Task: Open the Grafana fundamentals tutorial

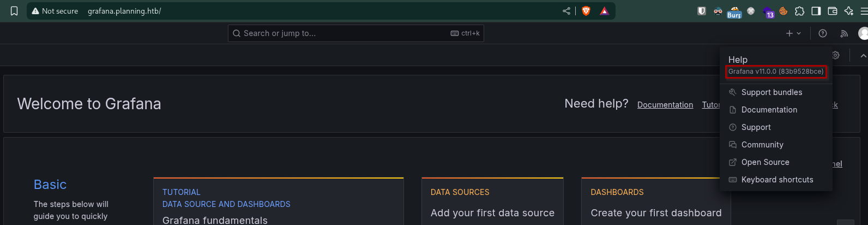Action: [x=215, y=220]
